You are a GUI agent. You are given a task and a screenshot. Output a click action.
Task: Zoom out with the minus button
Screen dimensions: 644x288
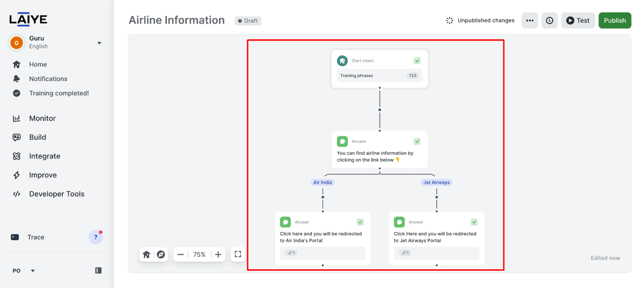[181, 255]
